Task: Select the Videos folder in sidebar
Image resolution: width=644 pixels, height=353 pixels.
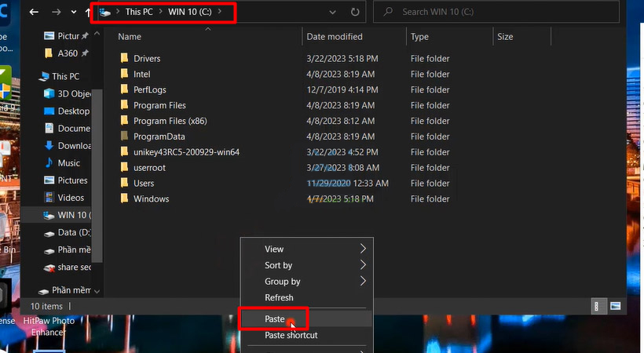Action: click(71, 198)
